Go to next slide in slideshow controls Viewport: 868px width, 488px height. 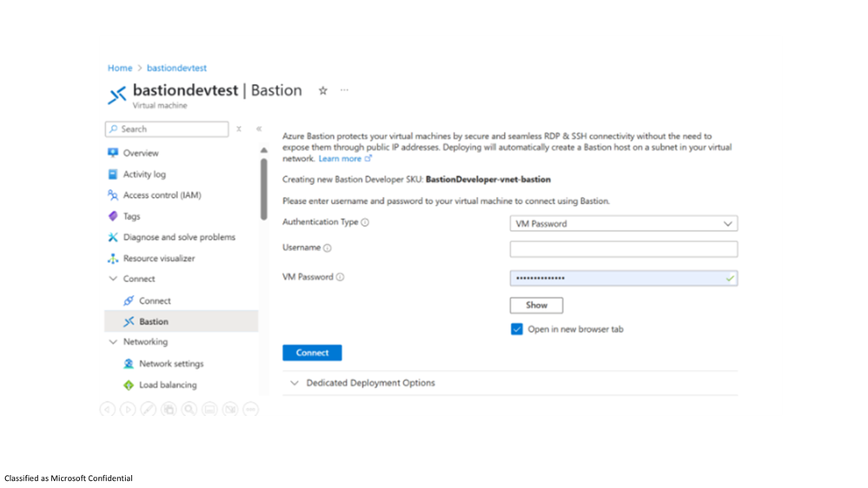coord(128,410)
